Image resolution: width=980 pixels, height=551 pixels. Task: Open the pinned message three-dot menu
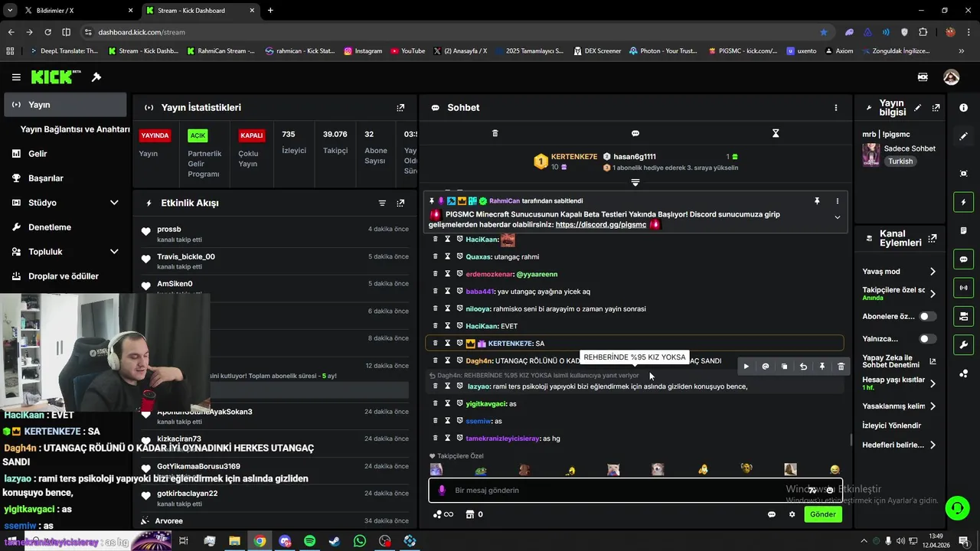tap(837, 201)
